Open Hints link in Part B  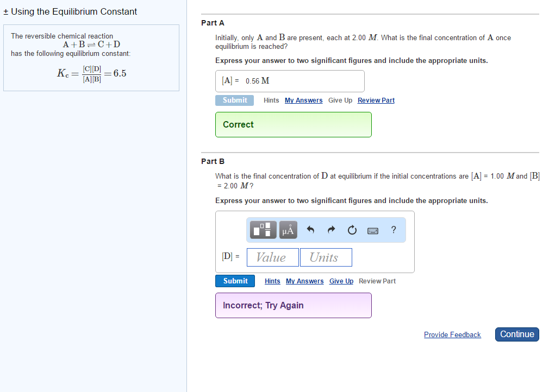tap(272, 281)
